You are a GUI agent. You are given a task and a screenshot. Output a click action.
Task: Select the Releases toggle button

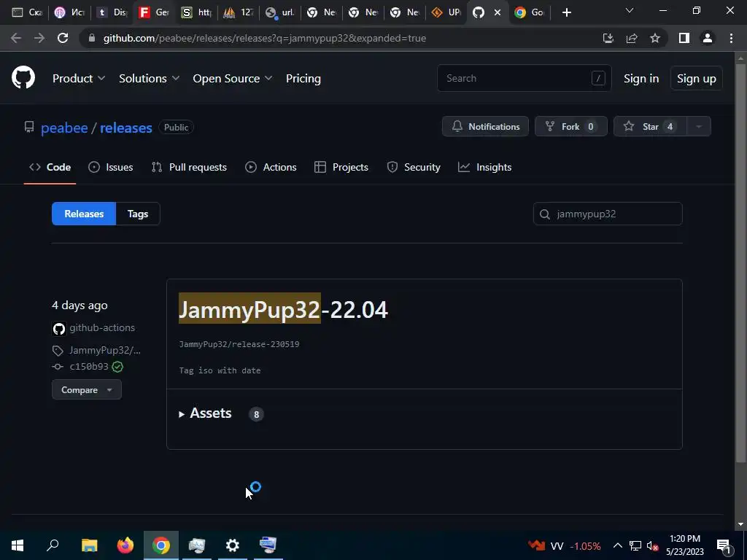(84, 214)
